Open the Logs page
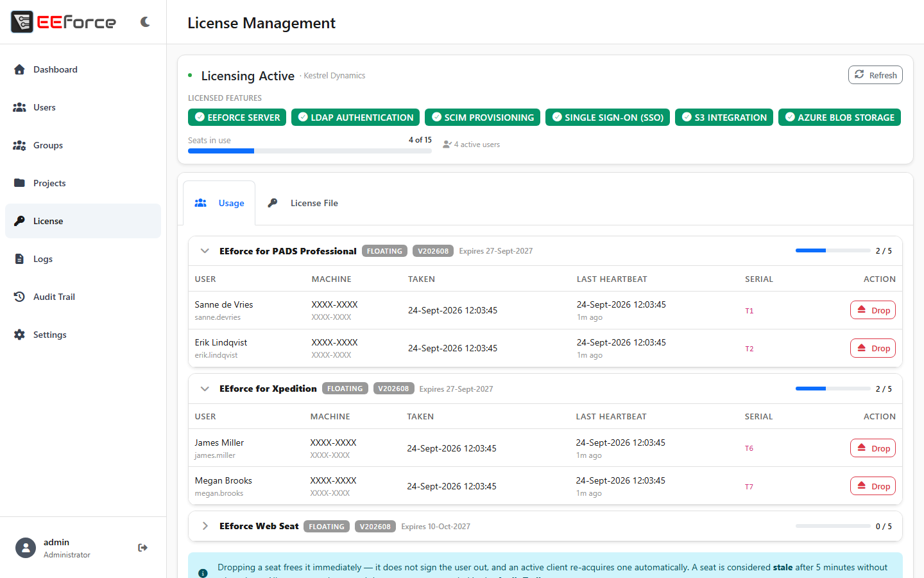 click(x=83, y=259)
